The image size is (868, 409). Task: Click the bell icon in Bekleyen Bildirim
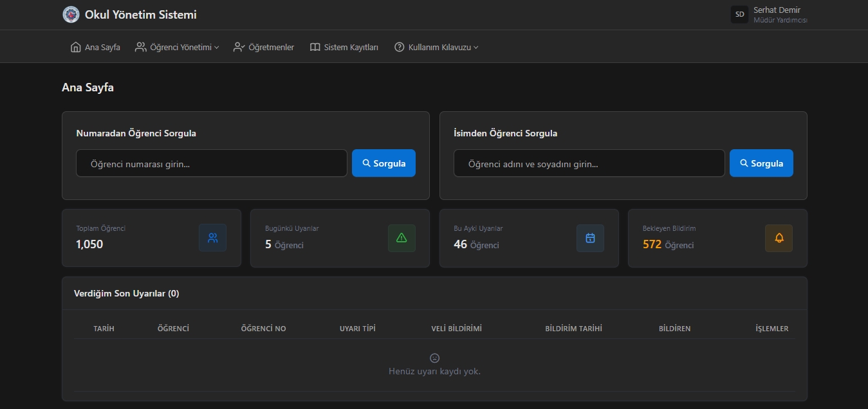pos(779,238)
